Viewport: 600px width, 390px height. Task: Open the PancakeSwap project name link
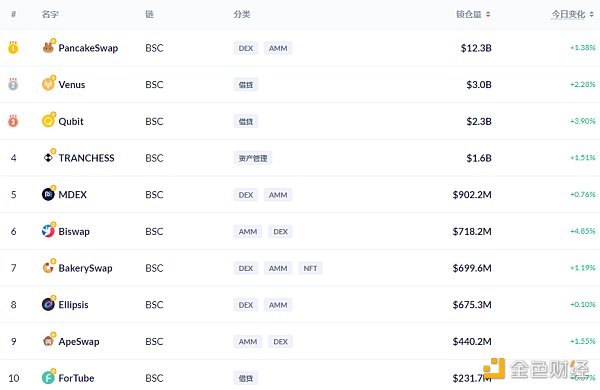(x=88, y=48)
